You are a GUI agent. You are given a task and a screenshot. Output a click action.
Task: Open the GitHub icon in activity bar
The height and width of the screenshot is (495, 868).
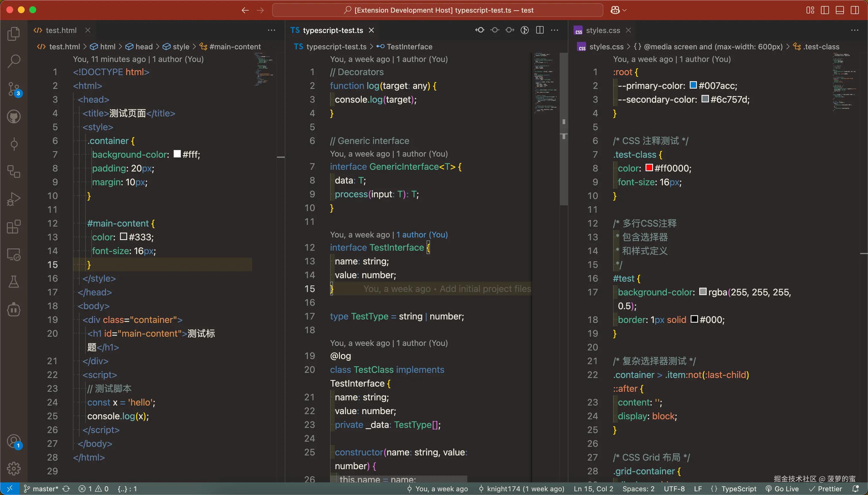point(13,117)
